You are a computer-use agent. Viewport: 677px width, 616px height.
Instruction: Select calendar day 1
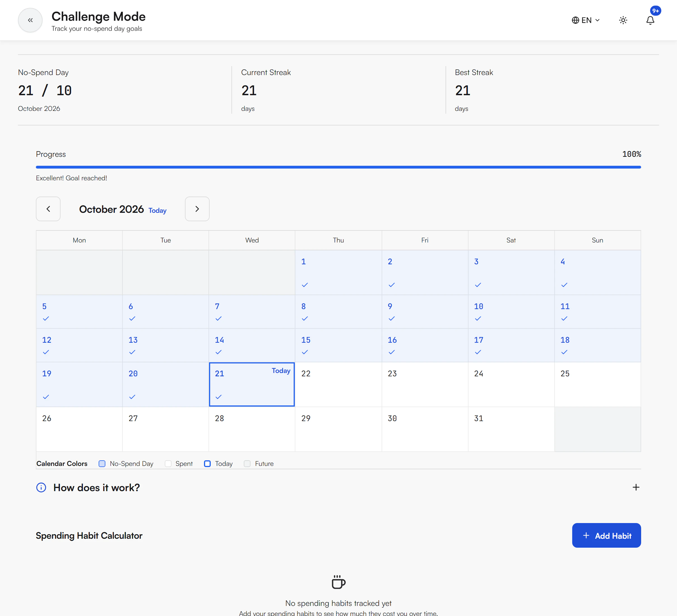pyautogui.click(x=338, y=272)
